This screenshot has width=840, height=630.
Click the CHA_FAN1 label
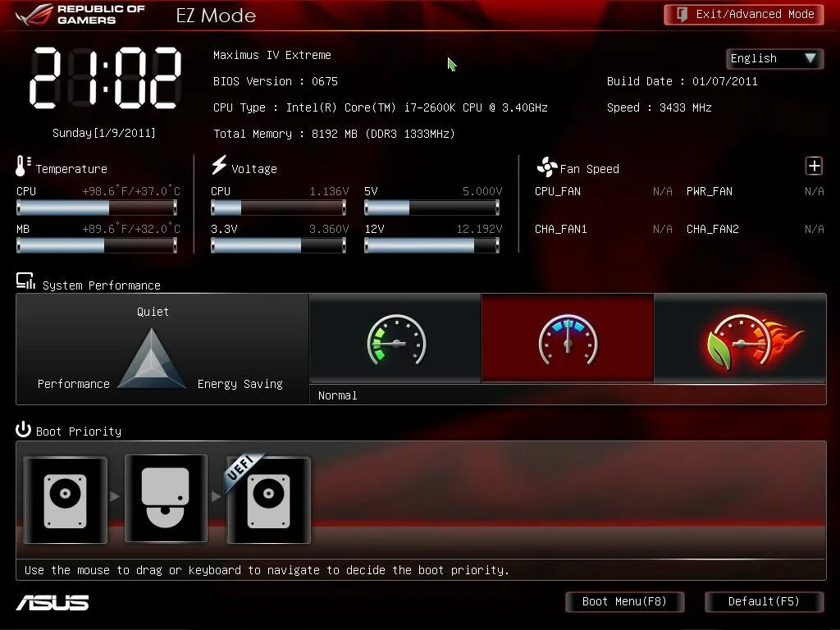click(x=561, y=230)
